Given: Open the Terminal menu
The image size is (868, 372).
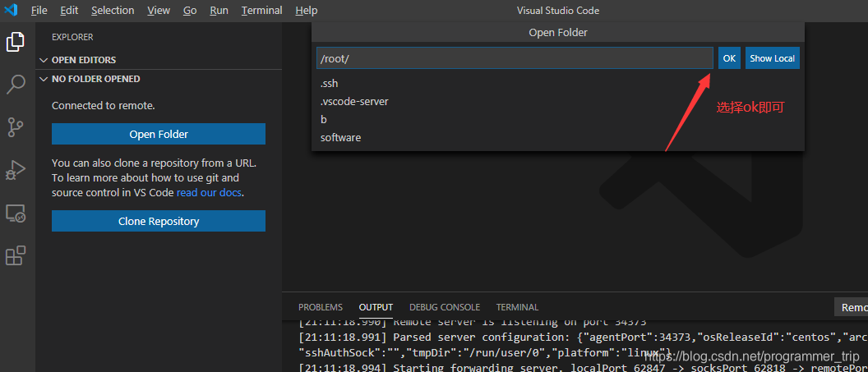Looking at the screenshot, I should (x=262, y=11).
